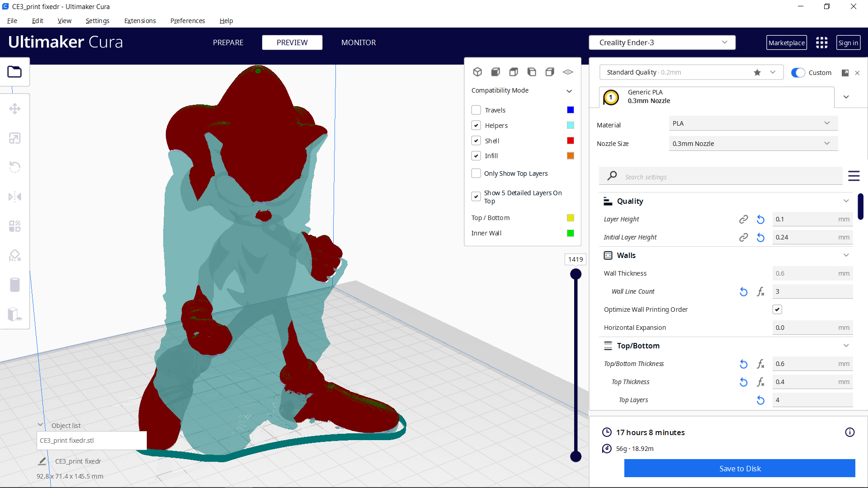868x488 pixels.
Task: Select the Scale tool
Action: click(x=14, y=138)
